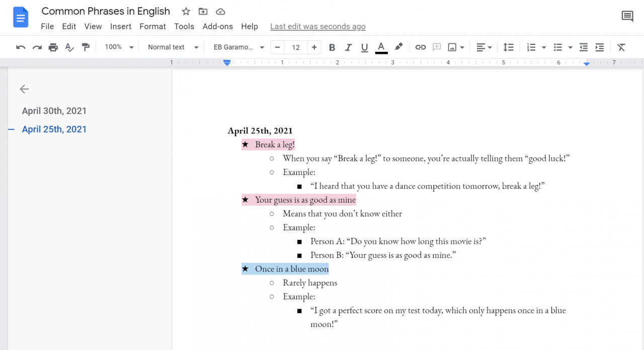Star the document Common Phrases in English
Viewport: 644px width, 350px height.
click(x=186, y=12)
